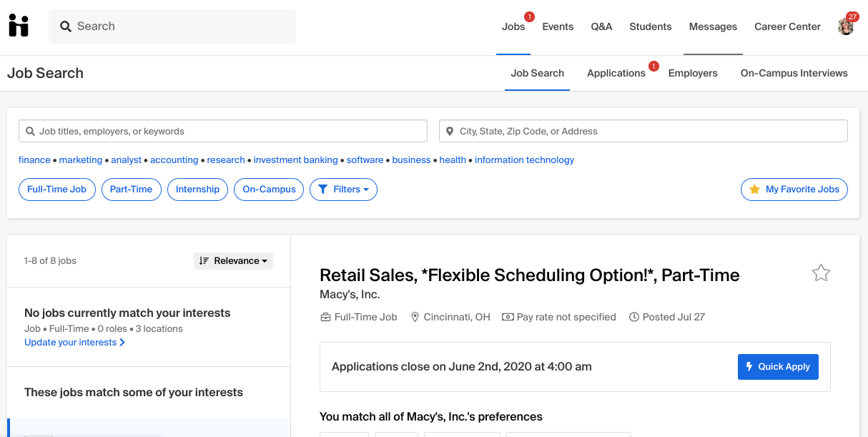The width and height of the screenshot is (868, 437).
Task: Focus the top Search box
Action: [x=172, y=26]
